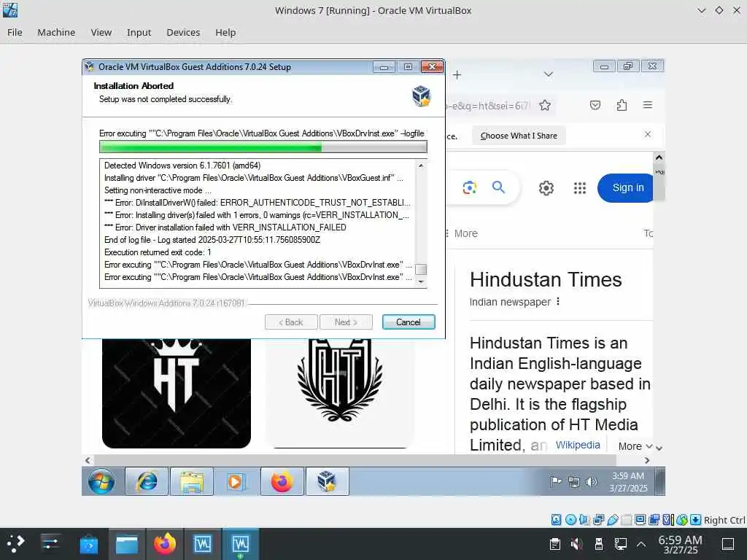Open the hard disk activity indicator in VirtualBox

coord(556,519)
